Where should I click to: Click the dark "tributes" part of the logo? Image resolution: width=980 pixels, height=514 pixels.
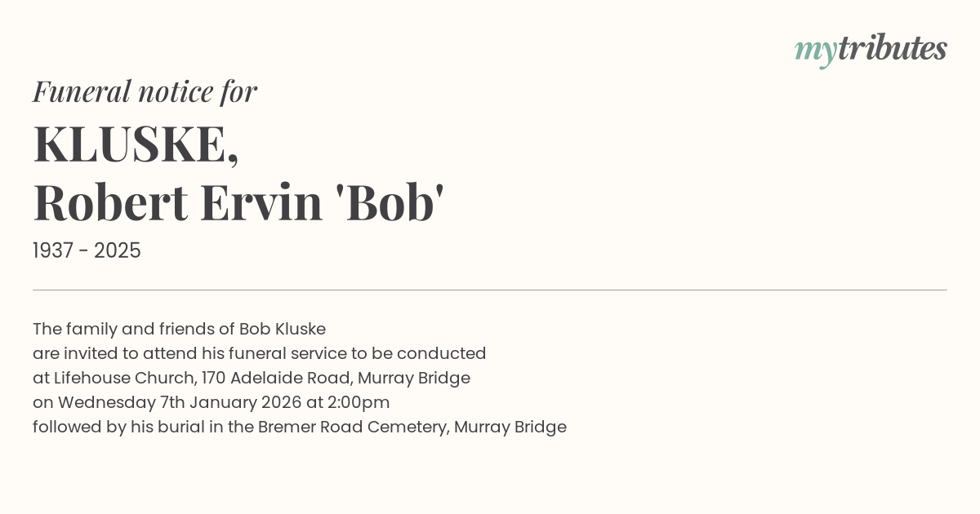click(892, 49)
